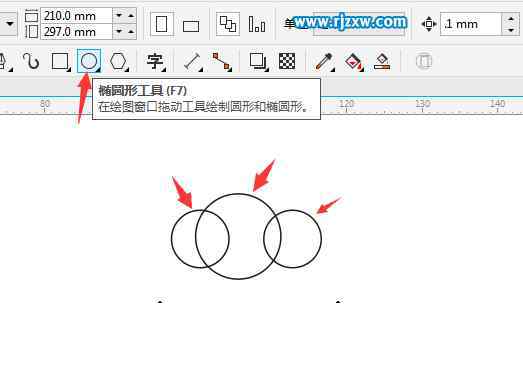Increase page width stepper value
This screenshot has width=523, height=372.
pyautogui.click(x=131, y=15)
